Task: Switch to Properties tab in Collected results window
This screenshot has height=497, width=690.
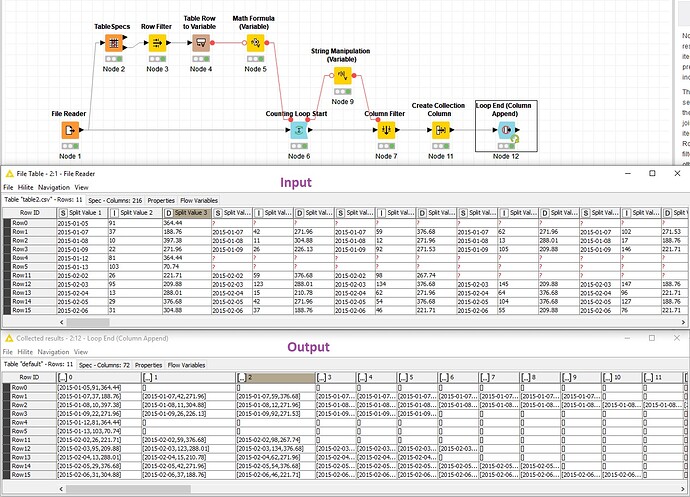Action: (148, 365)
